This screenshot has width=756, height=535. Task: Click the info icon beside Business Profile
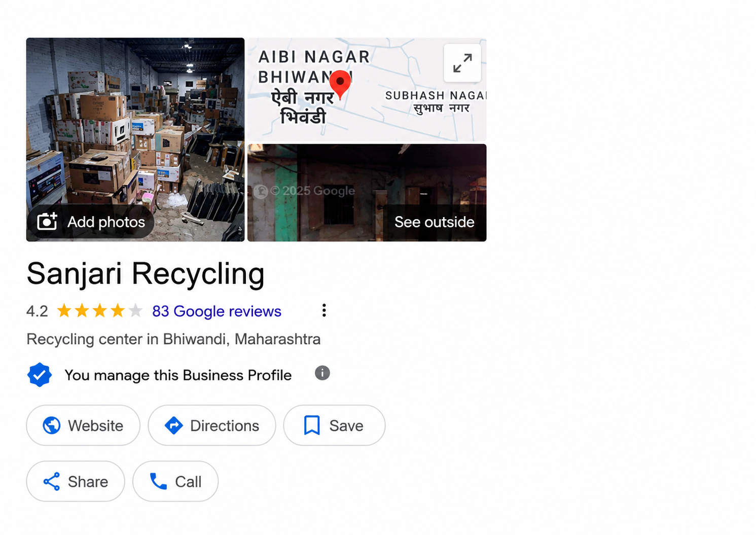pos(322,373)
